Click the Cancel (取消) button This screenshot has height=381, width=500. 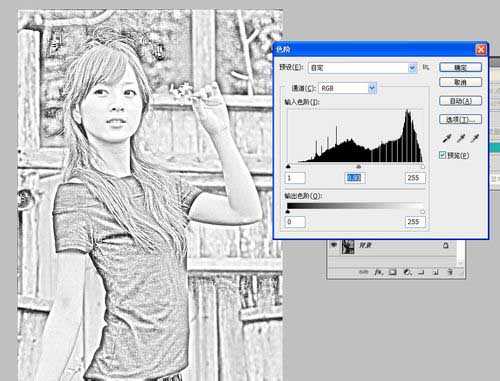pos(460,82)
